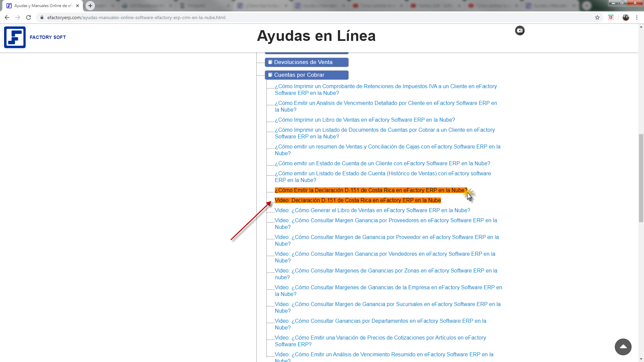The width and height of the screenshot is (644, 362).
Task: Click the browser forward arrow
Action: point(18,17)
